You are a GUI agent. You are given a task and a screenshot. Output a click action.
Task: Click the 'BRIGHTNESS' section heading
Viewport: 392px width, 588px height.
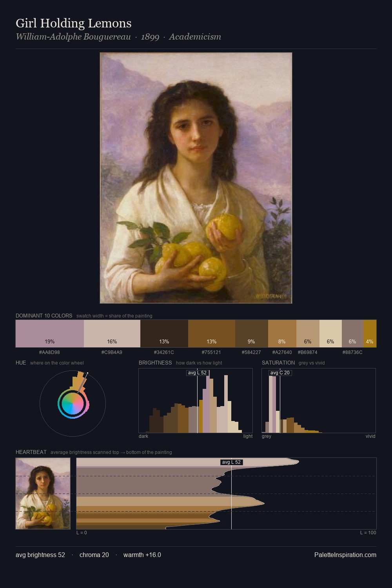(x=155, y=363)
